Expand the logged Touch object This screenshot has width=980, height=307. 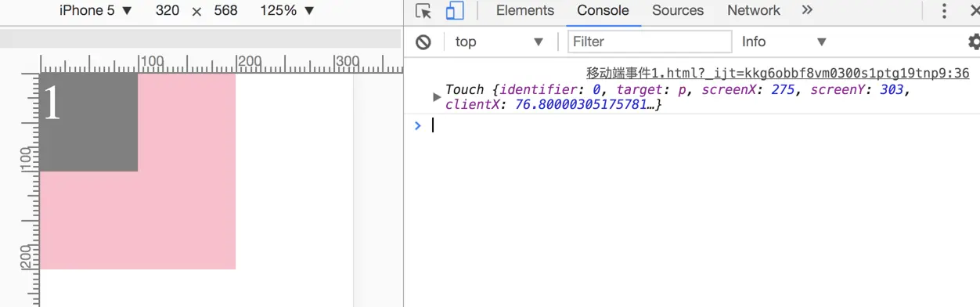[437, 97]
